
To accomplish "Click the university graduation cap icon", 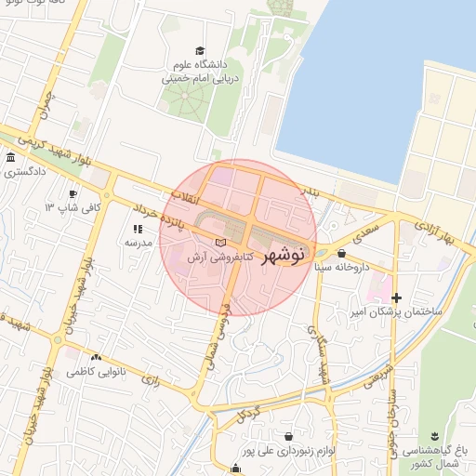I will 200,50.
